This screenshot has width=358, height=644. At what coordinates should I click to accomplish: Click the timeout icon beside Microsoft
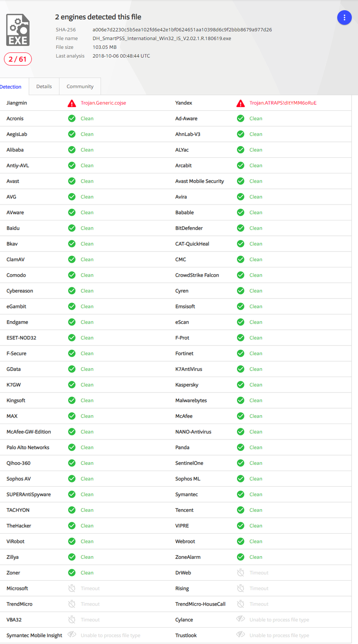pyautogui.click(x=72, y=589)
